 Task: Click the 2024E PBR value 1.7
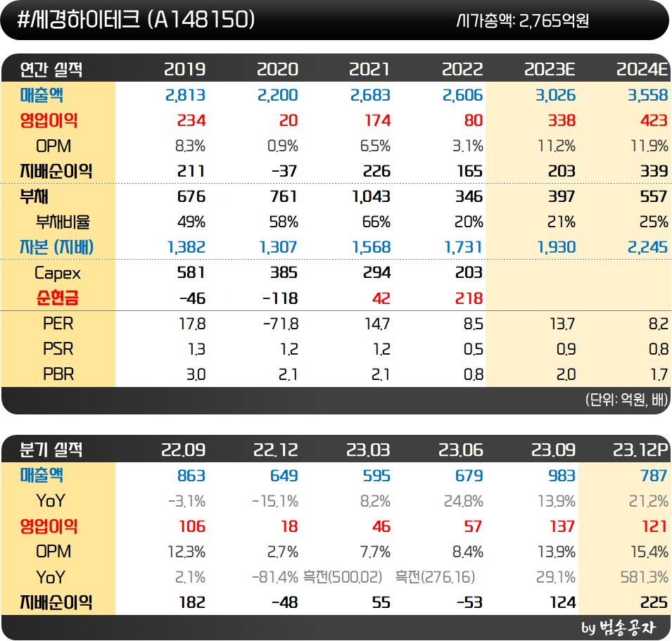click(x=659, y=374)
